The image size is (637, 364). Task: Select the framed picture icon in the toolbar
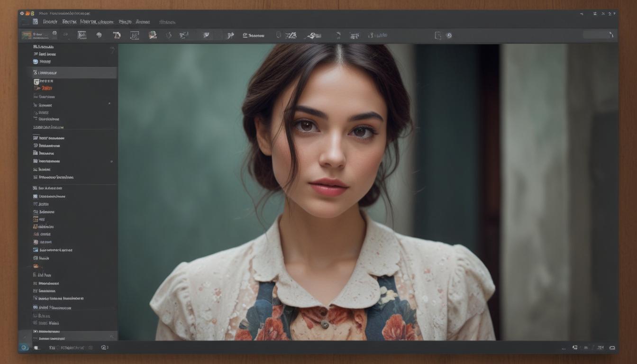82,35
